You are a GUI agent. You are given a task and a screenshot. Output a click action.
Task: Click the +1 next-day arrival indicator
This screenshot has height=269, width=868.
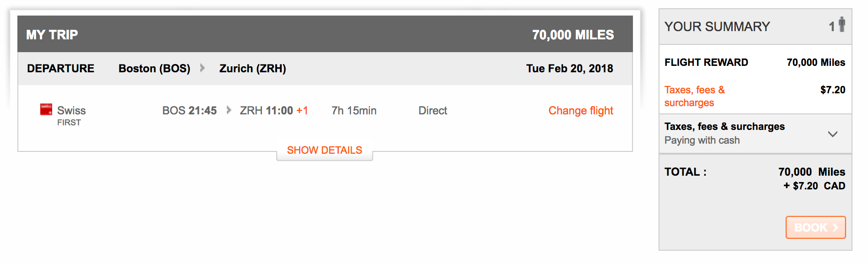point(302,111)
